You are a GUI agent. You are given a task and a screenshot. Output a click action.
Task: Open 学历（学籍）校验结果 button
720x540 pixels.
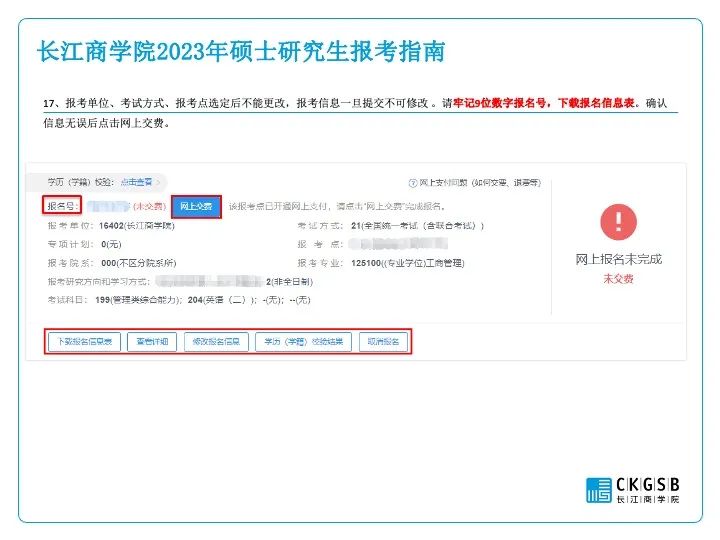tap(304, 342)
